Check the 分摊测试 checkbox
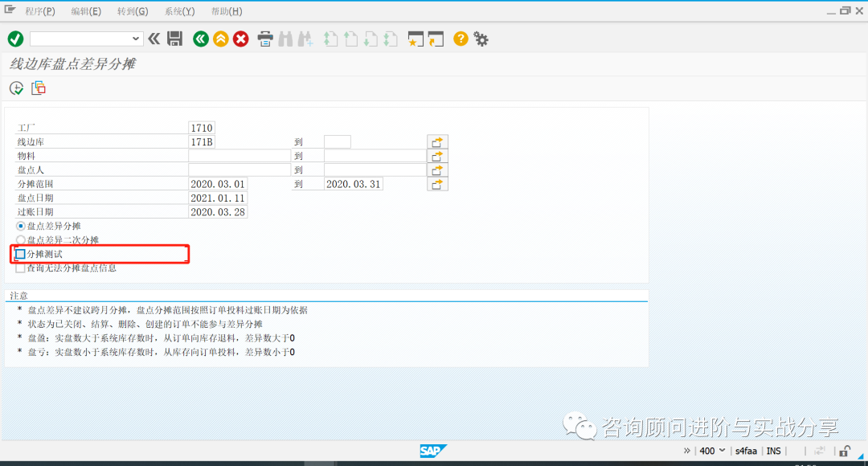Screen dimensions: 868x466 pyautogui.click(x=20, y=254)
